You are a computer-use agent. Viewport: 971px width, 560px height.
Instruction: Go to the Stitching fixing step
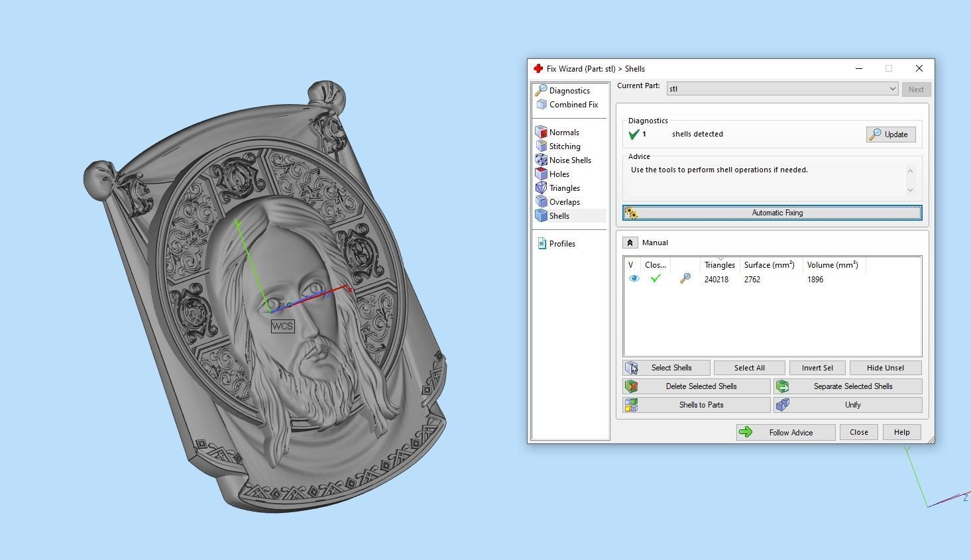(x=558, y=146)
